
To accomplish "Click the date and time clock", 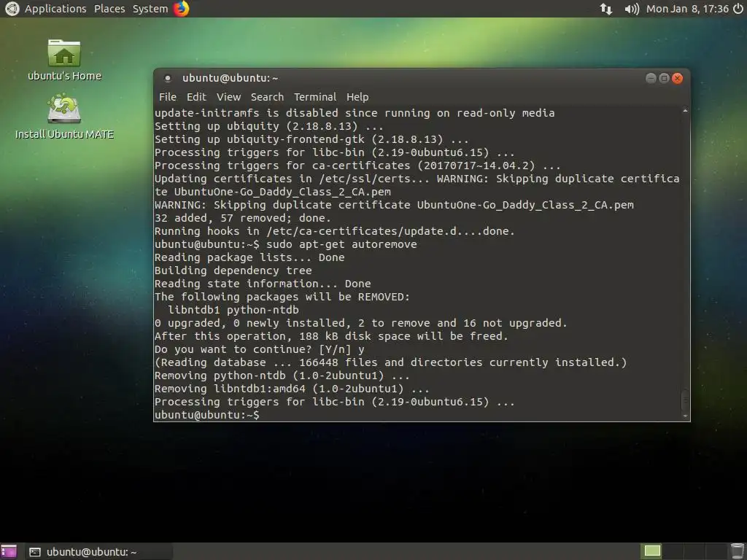I will [687, 9].
